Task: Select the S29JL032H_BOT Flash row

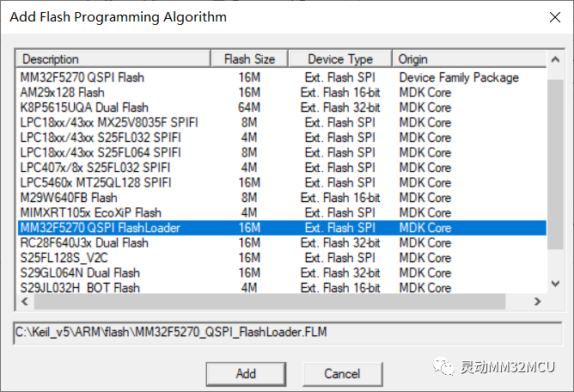Action: [282, 287]
